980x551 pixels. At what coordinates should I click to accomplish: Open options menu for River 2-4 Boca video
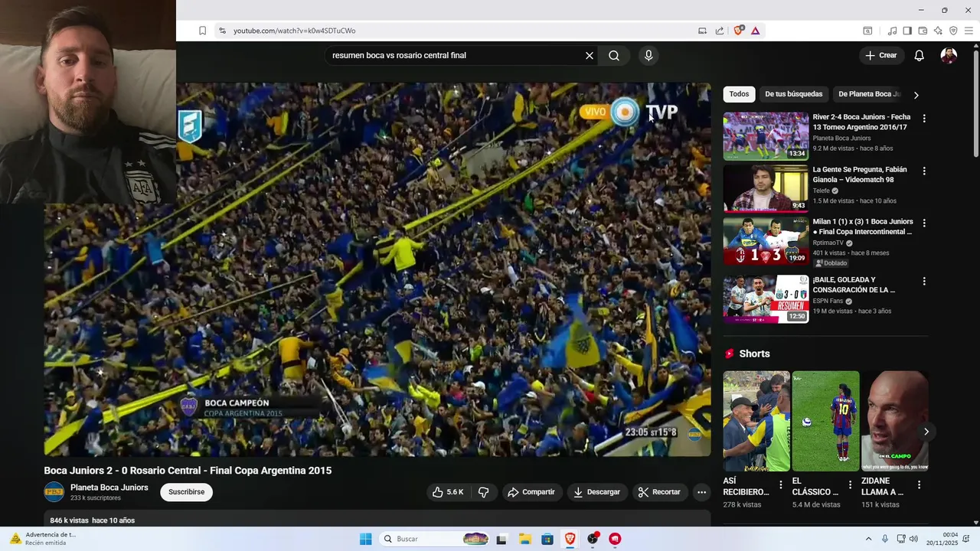coord(924,119)
